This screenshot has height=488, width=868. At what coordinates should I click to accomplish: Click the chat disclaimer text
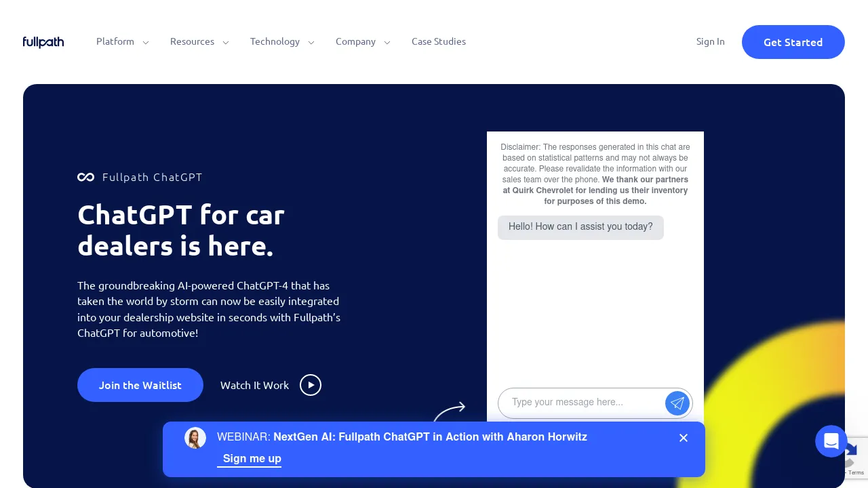click(595, 174)
